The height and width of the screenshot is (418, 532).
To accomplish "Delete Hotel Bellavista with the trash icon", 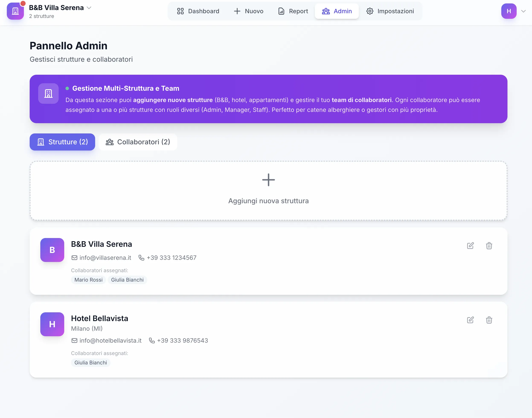I will coord(489,320).
